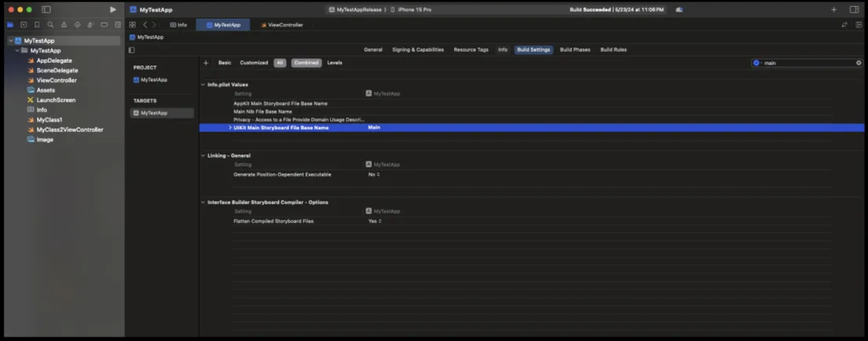Image resolution: width=868 pixels, height=341 pixels.
Task: Collapse the root MyTestApp project node
Action: 11,40
